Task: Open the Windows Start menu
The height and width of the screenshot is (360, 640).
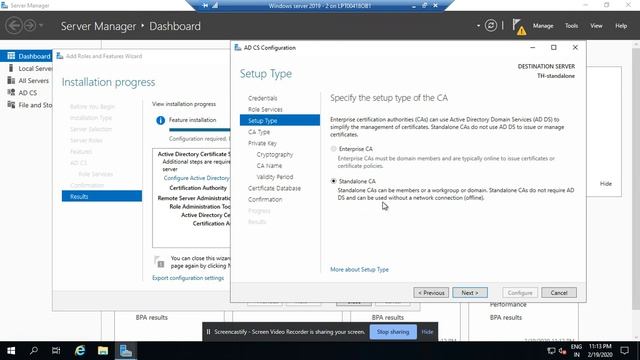Action: coord(11,351)
